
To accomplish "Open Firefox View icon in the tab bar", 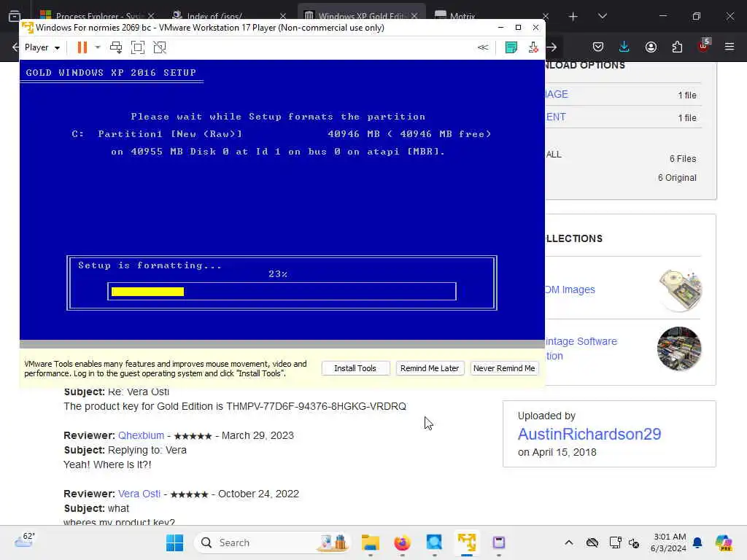I will coord(15,16).
